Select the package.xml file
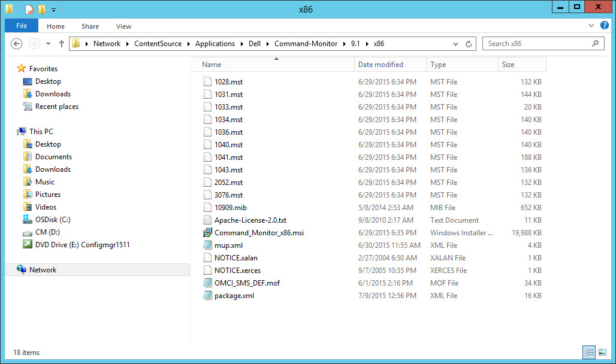 point(234,296)
